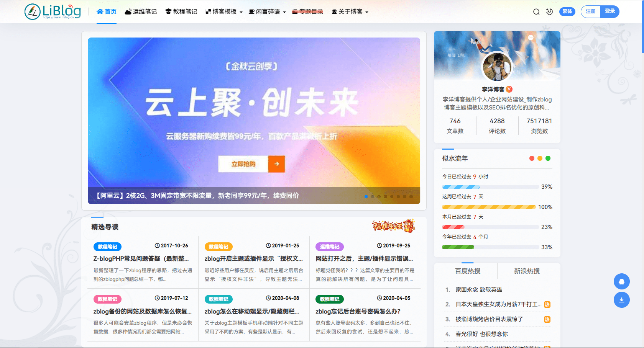Open 运维笔记 menu item
This screenshot has height=348, width=644.
(x=141, y=11)
